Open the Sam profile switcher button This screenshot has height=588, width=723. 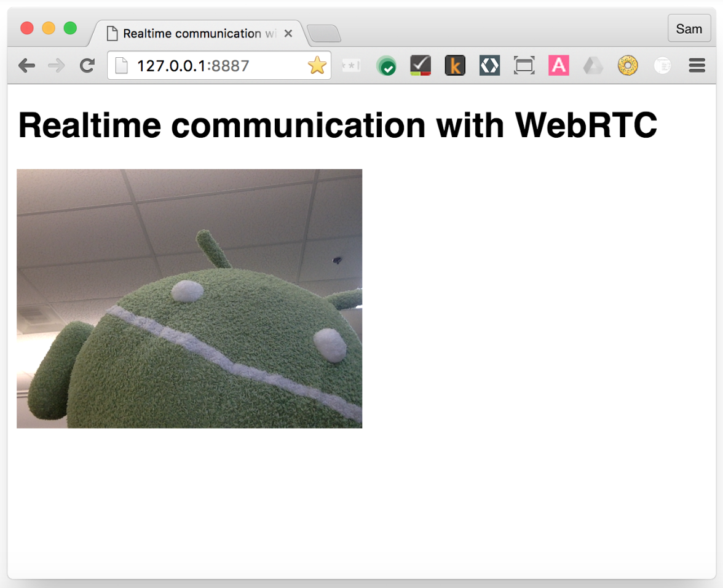[689, 29]
